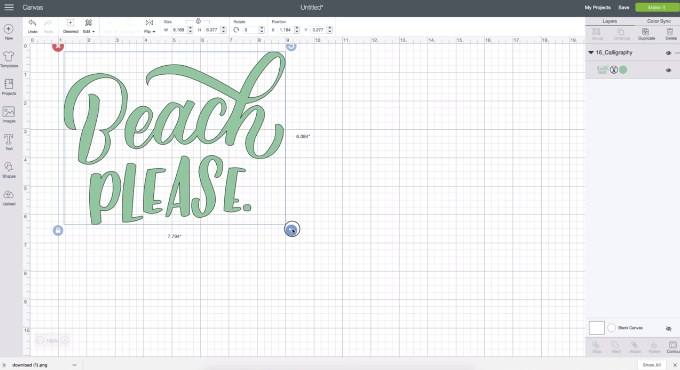Click Delete in the Layers panel
The height and width of the screenshot is (370, 680).
tap(670, 34)
